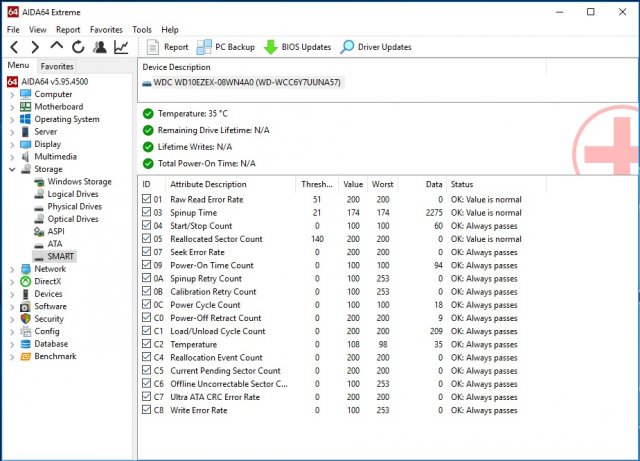Click the Back navigation arrow in toolbar
Viewport: 640px width, 461px height.
(13, 47)
